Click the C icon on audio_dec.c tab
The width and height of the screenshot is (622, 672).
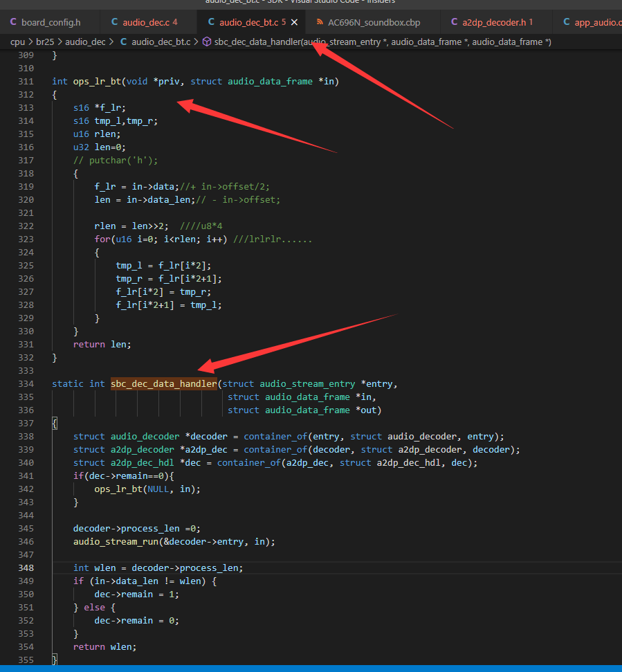pos(114,22)
